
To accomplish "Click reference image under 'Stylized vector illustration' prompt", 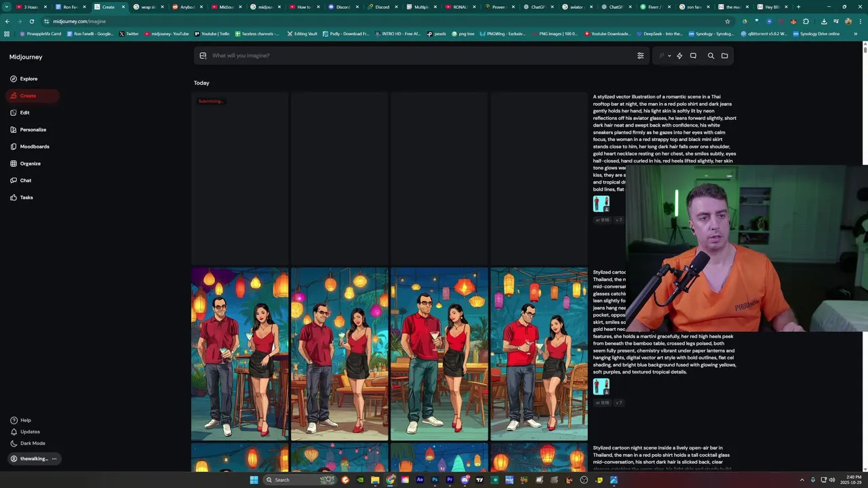I will pyautogui.click(x=601, y=204).
